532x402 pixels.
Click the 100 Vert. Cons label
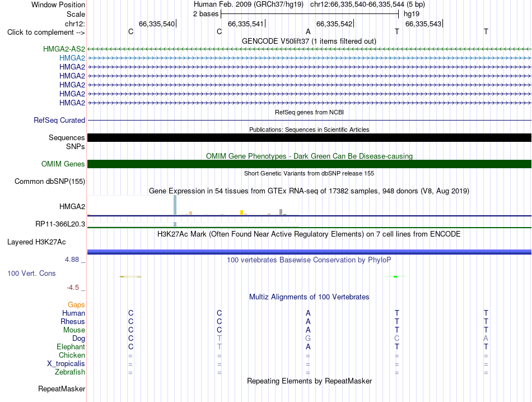[31, 274]
